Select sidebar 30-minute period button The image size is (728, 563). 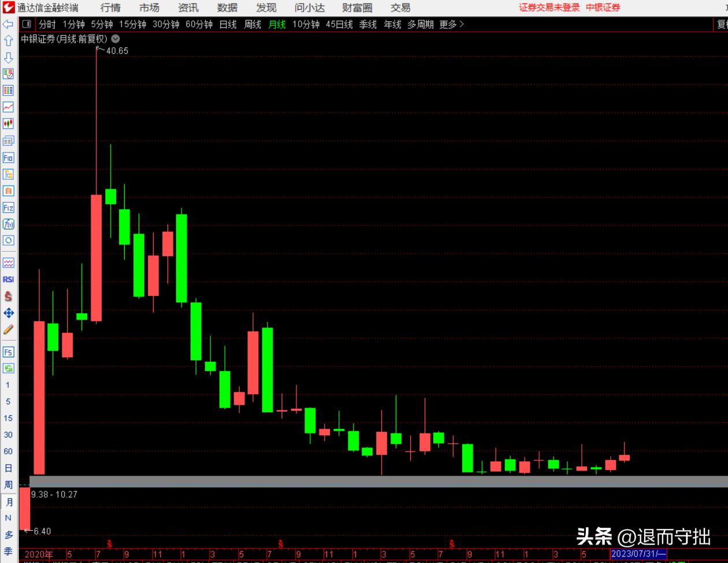coord(8,435)
